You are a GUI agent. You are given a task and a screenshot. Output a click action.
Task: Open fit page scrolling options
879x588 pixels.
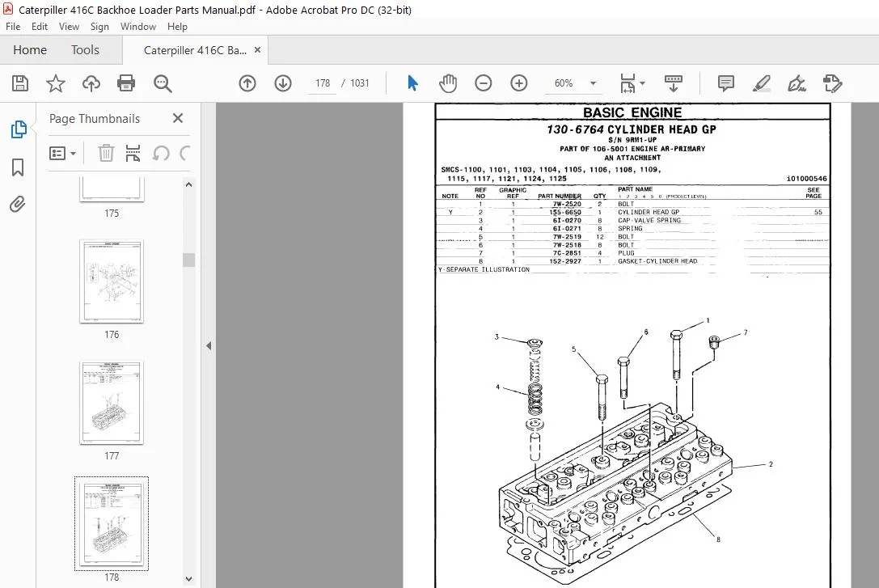(x=632, y=83)
